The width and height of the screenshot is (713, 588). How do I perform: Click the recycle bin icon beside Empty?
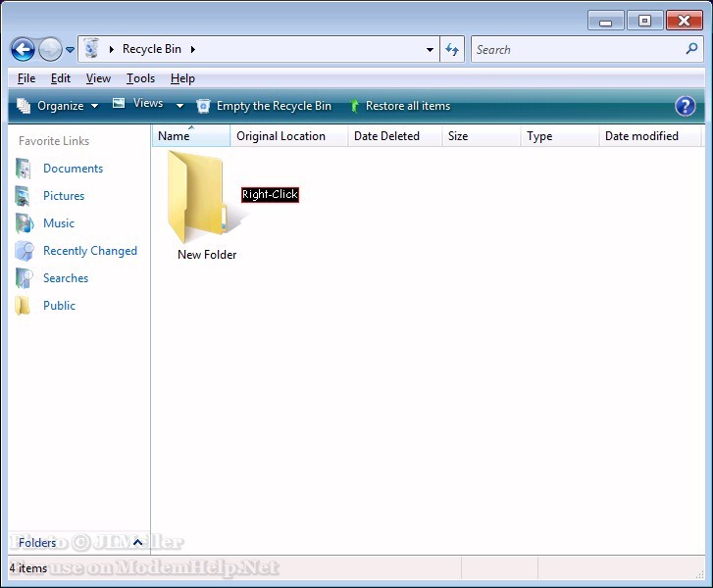(203, 106)
